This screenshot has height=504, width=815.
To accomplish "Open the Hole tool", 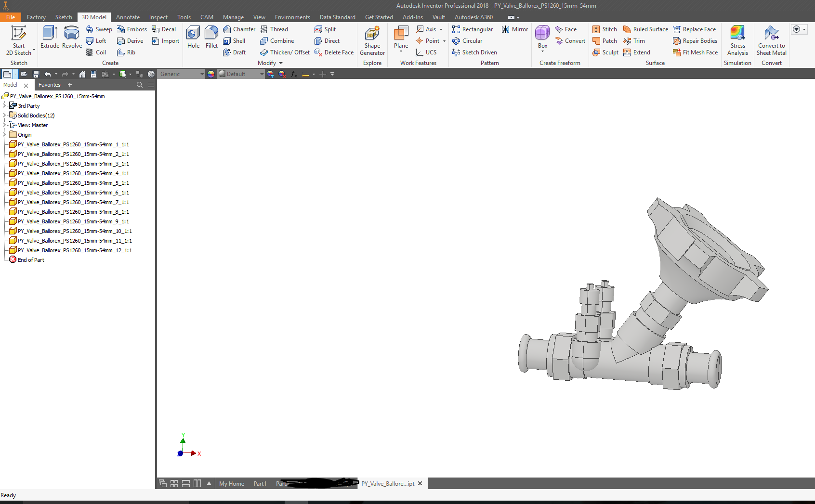I will coord(193,37).
